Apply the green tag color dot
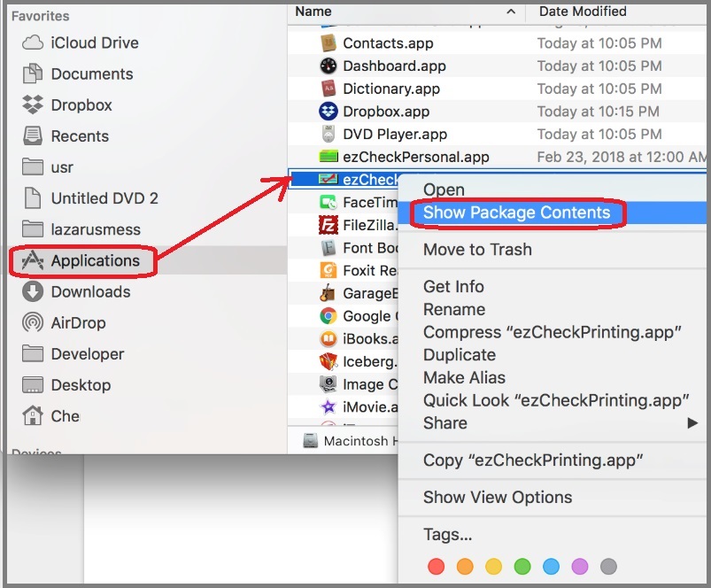Viewport: 711px width, 588px height. coord(522,566)
